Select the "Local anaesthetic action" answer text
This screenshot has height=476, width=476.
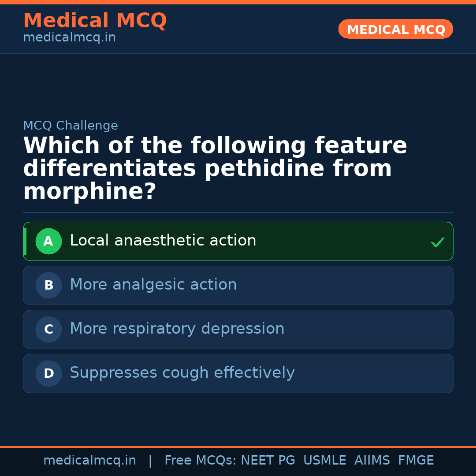163,241
